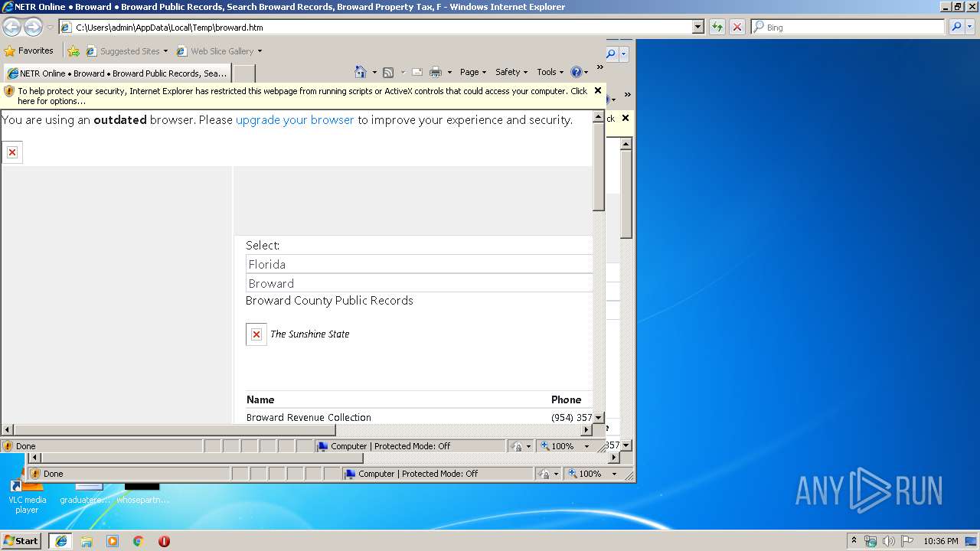This screenshot has width=980, height=551.
Task: Open the Favorites star button
Action: click(29, 51)
